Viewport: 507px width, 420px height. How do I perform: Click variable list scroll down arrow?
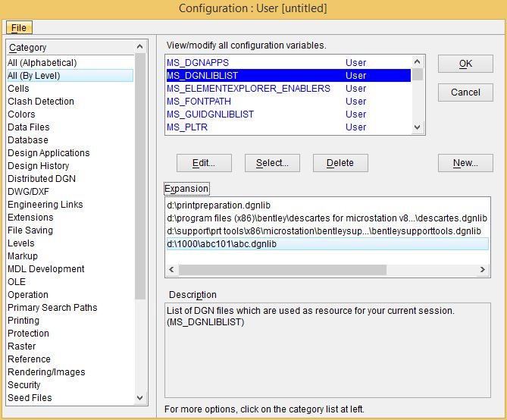click(x=418, y=127)
